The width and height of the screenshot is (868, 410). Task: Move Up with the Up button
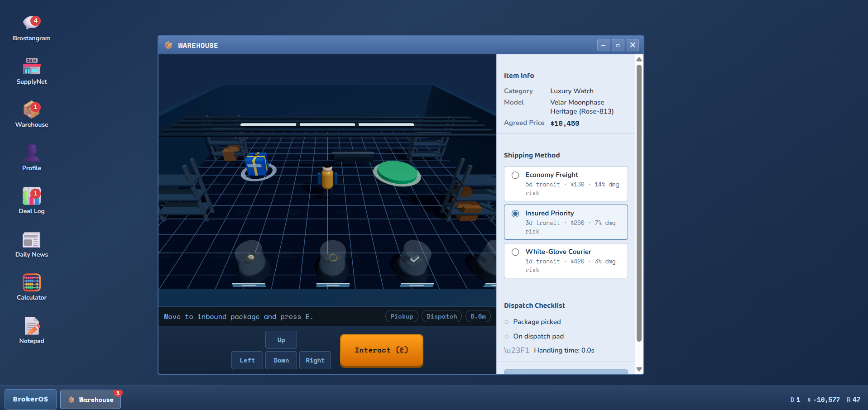pos(281,340)
